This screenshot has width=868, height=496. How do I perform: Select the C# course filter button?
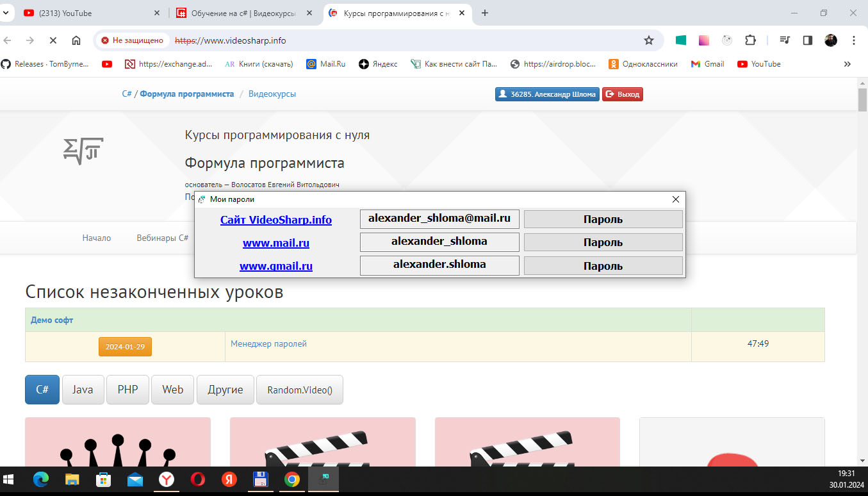click(42, 390)
